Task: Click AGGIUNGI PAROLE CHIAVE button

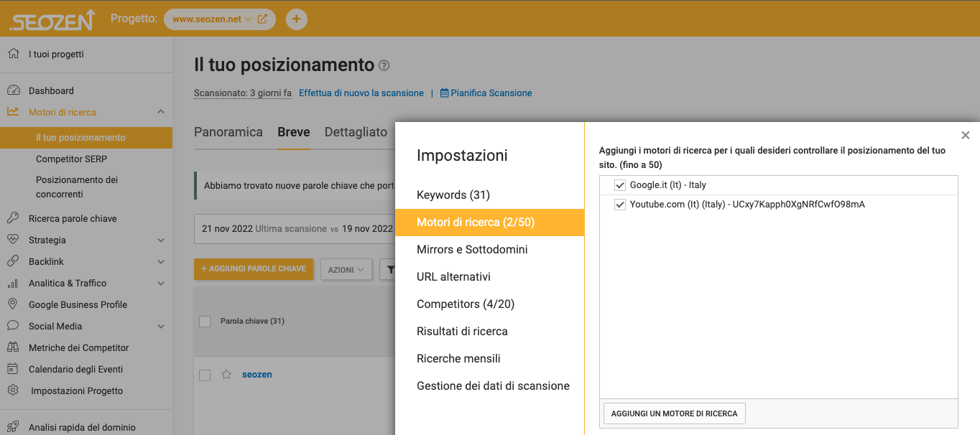Action: coord(254,269)
